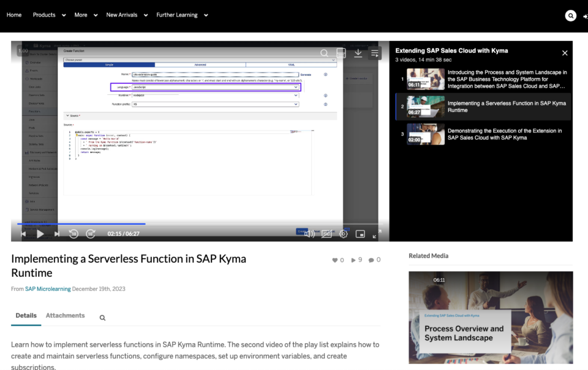
Task: Toggle the playlist panel icon in player
Action: coord(375,53)
